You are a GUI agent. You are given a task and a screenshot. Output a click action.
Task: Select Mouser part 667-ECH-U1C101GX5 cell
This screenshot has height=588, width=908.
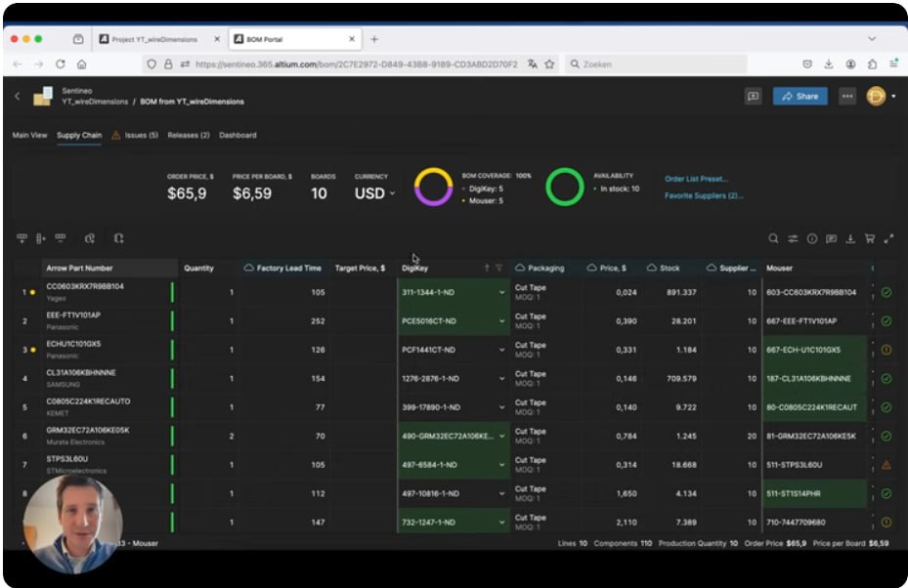pos(814,350)
